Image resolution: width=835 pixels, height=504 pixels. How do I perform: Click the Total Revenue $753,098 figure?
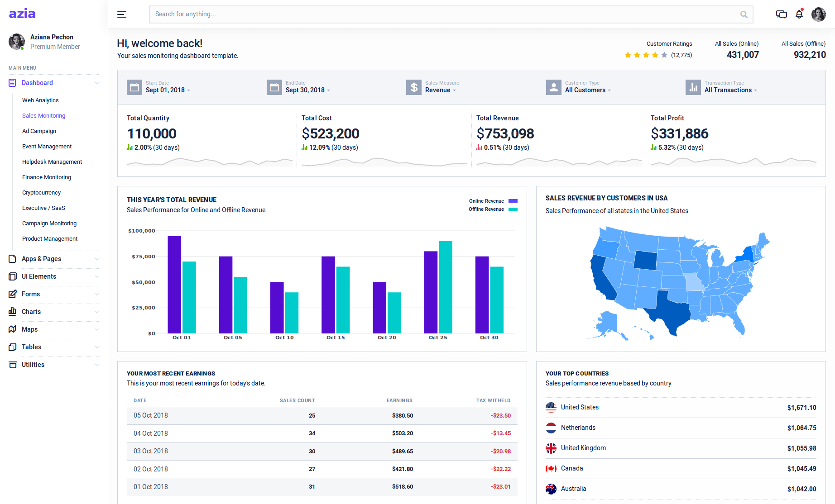pos(505,133)
